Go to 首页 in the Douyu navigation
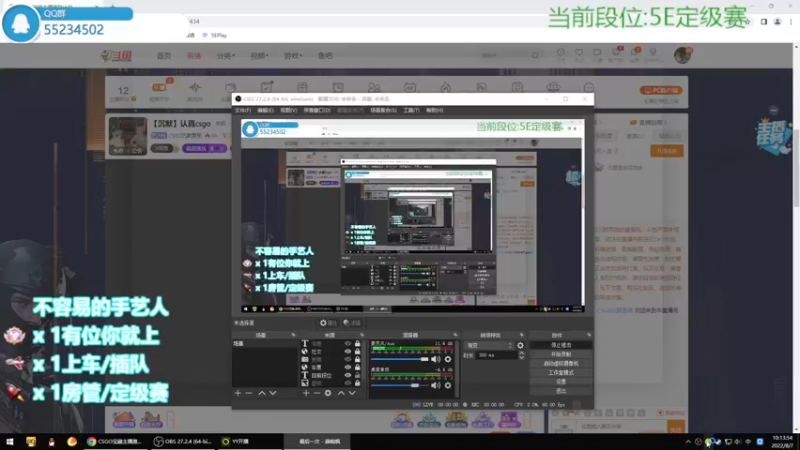The image size is (800, 450). 164,56
